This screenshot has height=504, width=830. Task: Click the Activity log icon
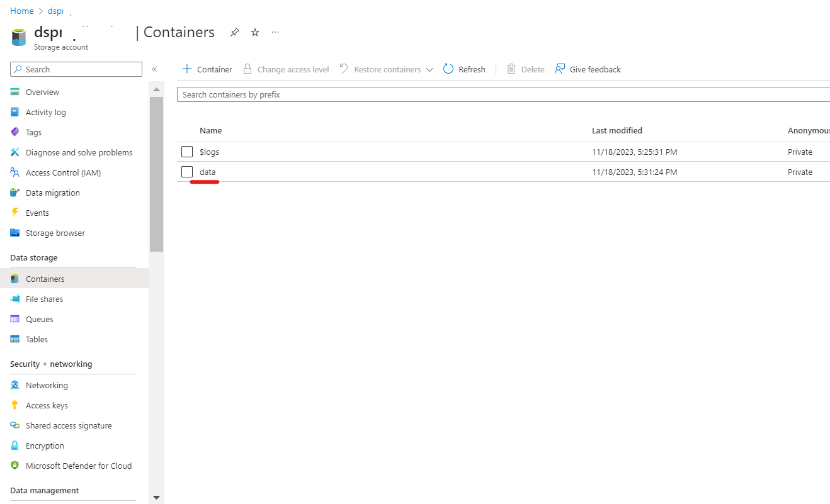(15, 112)
